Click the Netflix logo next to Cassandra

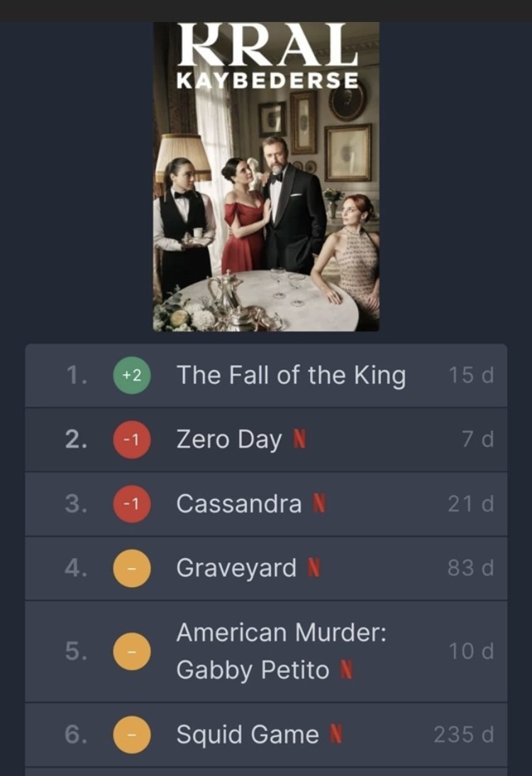[320, 504]
